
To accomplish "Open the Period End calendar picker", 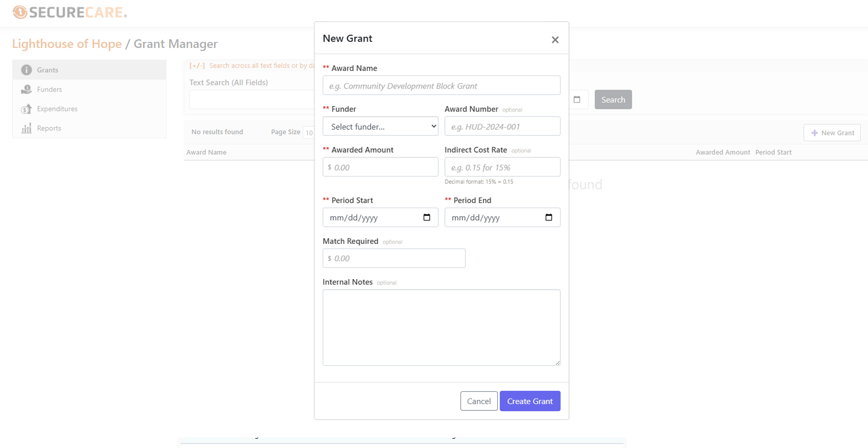I will 549,217.
